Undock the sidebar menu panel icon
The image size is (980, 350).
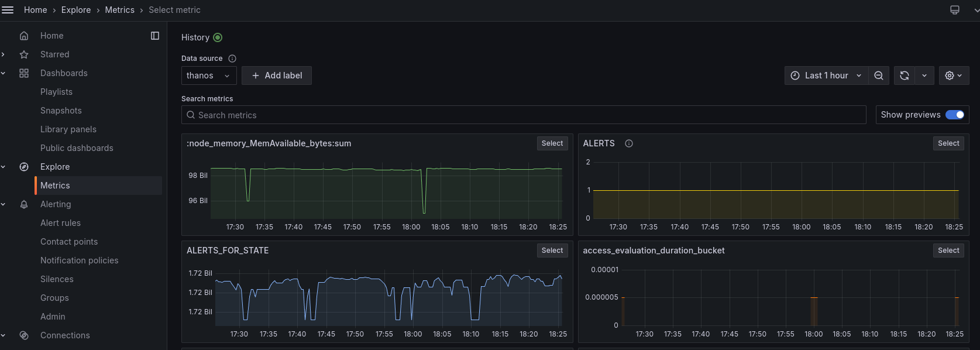[x=155, y=36]
